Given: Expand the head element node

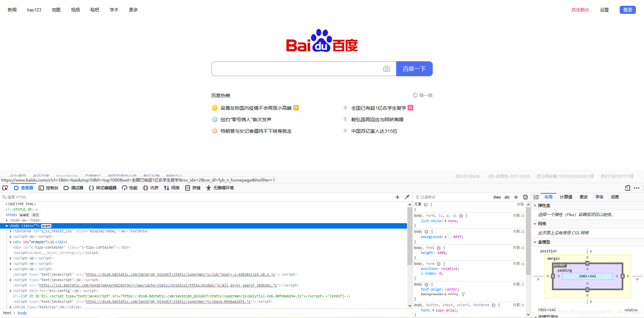Looking at the screenshot, I should (x=7, y=220).
